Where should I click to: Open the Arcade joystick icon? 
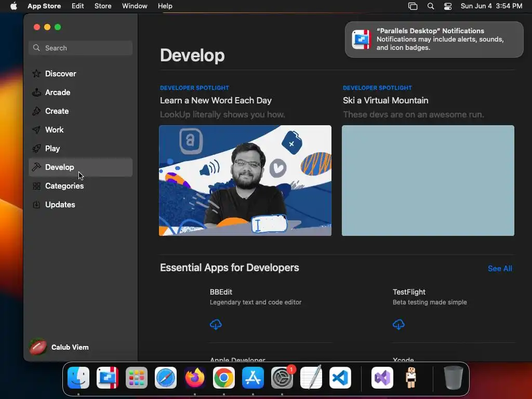click(x=36, y=92)
